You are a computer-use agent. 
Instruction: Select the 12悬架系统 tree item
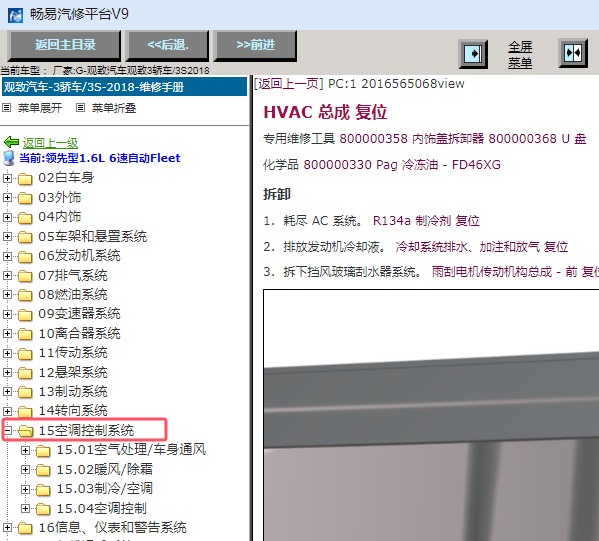(73, 372)
